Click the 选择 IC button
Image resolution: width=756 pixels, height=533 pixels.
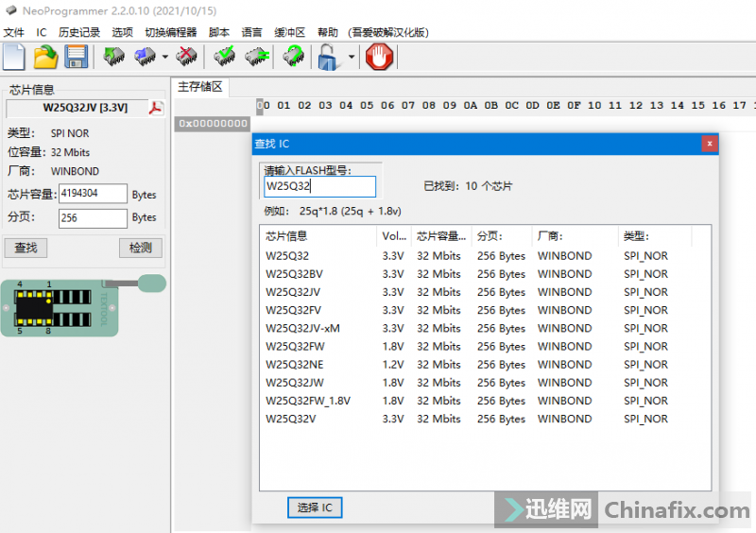pos(315,507)
